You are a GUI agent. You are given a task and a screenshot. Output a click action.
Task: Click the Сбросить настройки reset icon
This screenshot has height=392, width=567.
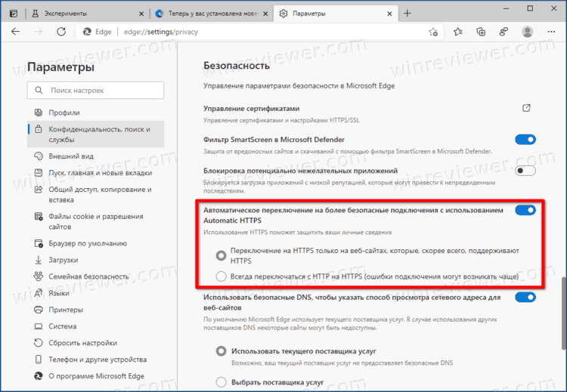pyautogui.click(x=39, y=343)
